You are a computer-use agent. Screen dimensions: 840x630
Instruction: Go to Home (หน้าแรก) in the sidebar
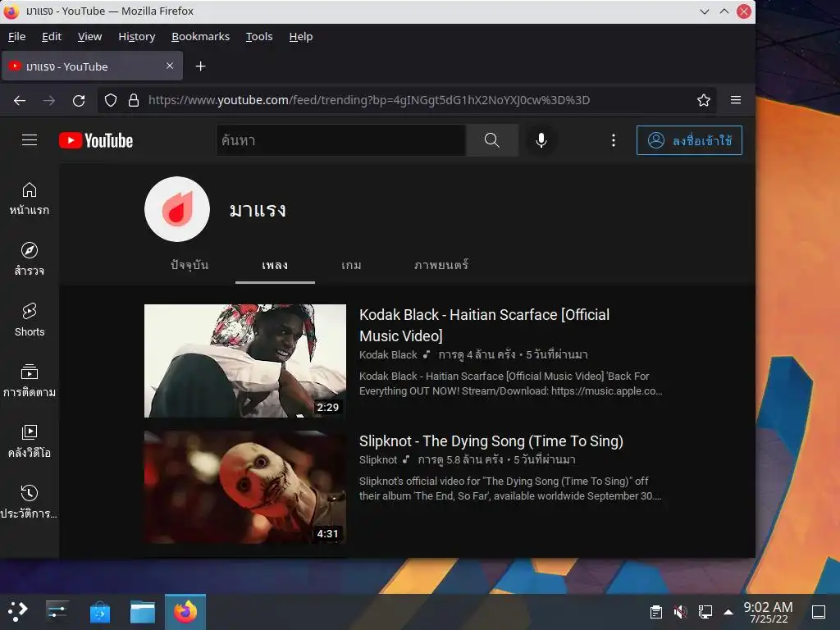click(30, 199)
